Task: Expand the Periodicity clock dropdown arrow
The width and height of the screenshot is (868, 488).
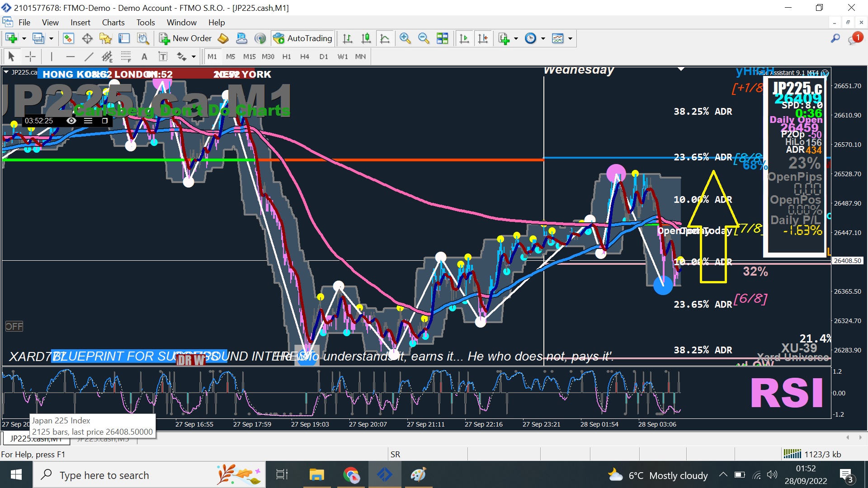Action: 543,38
